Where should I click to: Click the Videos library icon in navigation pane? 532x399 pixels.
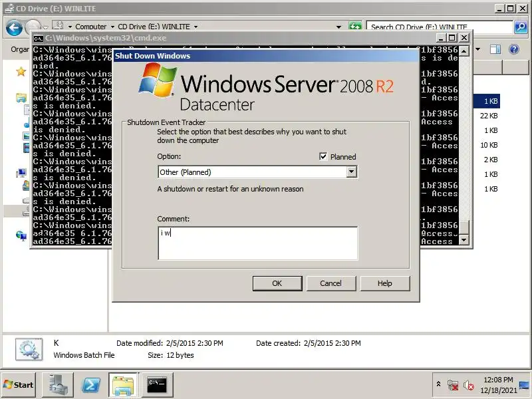[26, 148]
